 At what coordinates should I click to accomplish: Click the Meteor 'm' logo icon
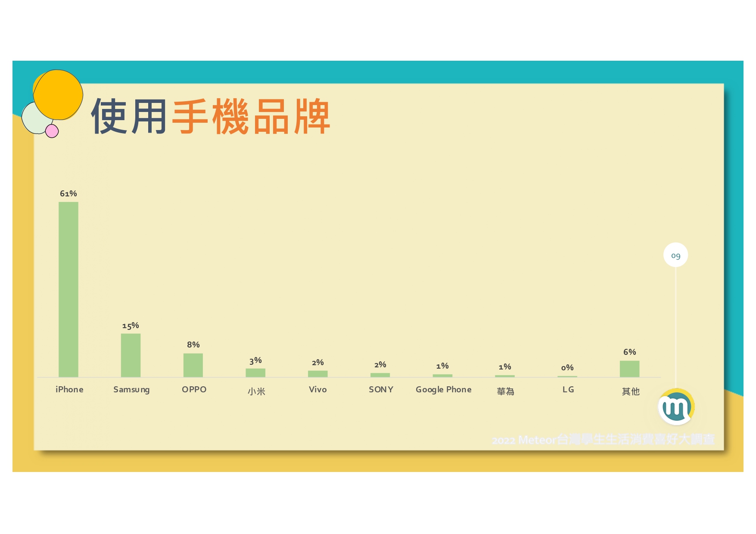676,407
